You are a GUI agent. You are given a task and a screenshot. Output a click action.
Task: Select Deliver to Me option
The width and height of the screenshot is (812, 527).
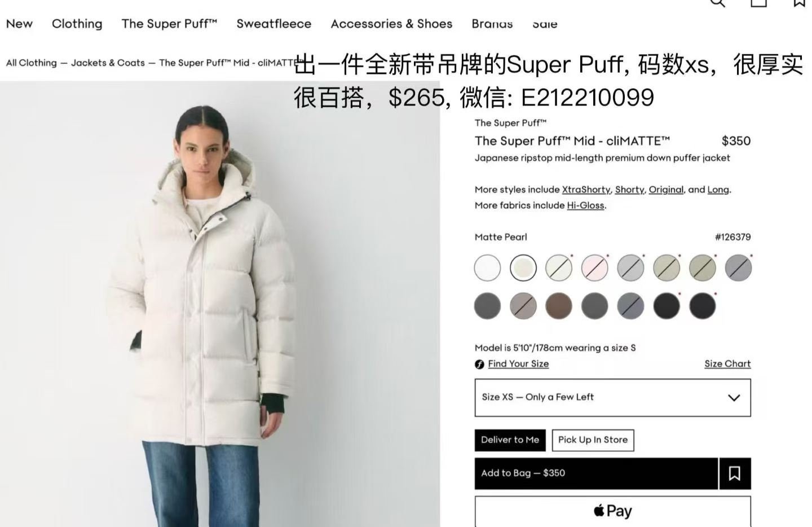(x=510, y=440)
